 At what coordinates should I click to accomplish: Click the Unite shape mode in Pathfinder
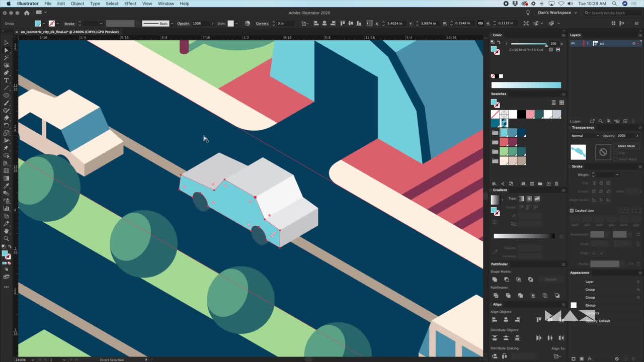[495, 280]
